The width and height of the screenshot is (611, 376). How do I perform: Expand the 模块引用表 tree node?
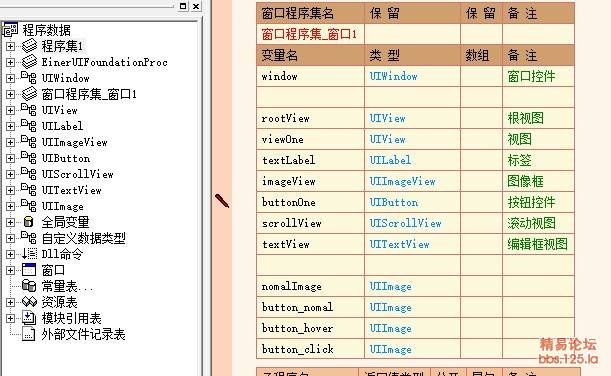11,318
